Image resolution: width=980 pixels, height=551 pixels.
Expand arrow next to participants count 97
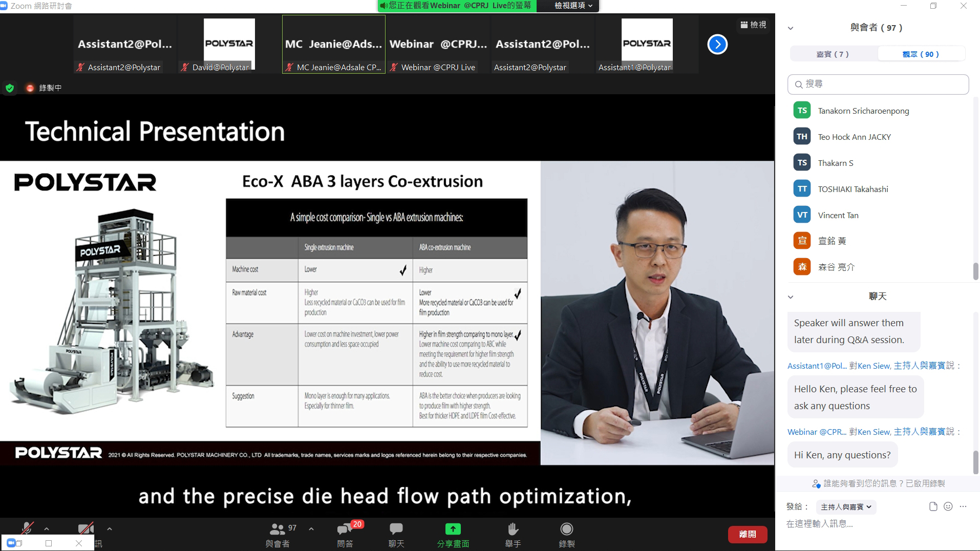click(x=311, y=529)
